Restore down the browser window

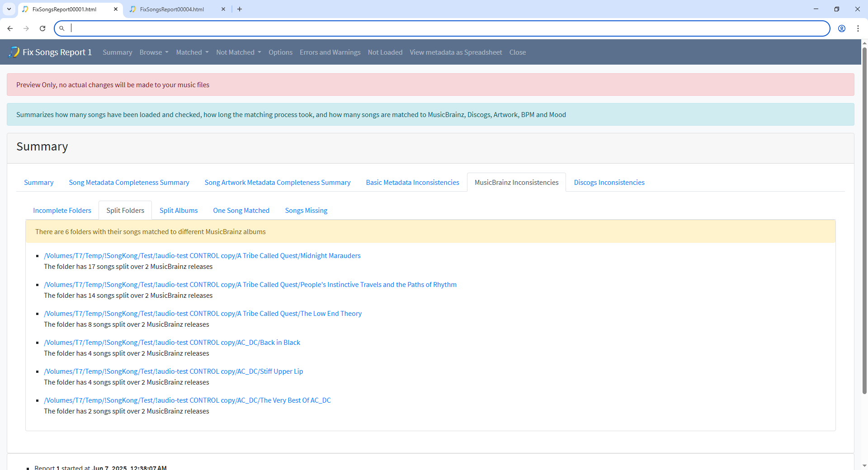click(x=837, y=9)
